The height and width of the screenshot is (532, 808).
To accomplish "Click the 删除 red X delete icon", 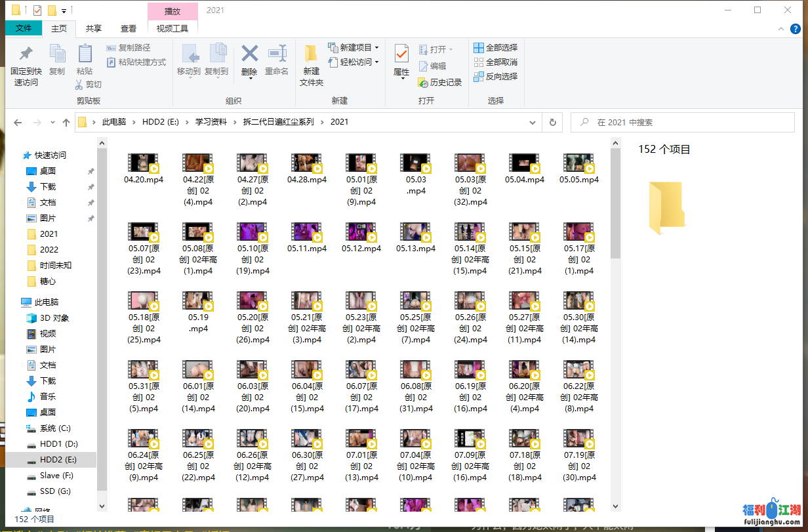I will tap(249, 54).
